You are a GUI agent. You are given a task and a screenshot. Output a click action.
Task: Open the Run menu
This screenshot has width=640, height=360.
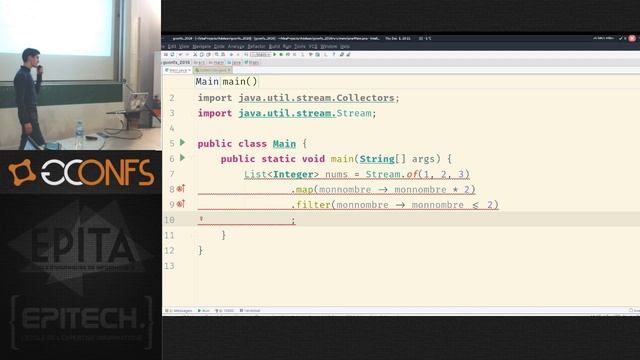tap(287, 47)
